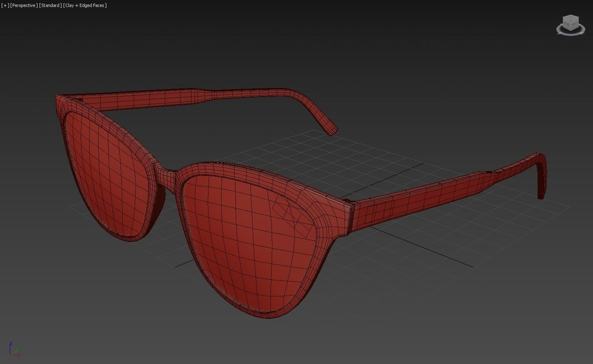Open the Clay + Edged Faces menu
Image resolution: width=593 pixels, height=364 pixels.
(85, 5)
